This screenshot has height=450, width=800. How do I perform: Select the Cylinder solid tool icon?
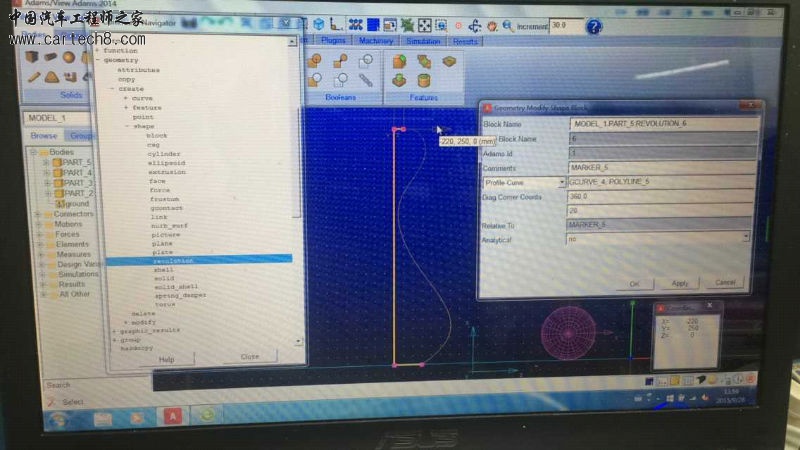50,57
